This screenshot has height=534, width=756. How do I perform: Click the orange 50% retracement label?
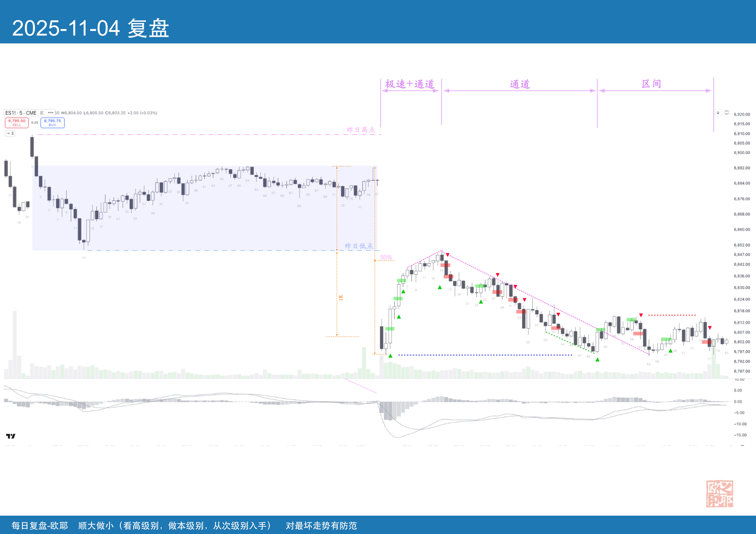click(386, 257)
